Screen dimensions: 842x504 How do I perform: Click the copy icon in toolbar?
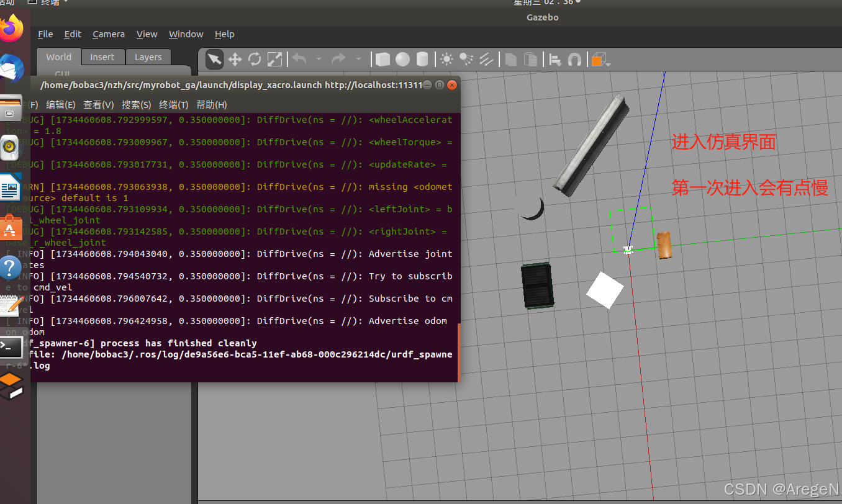point(510,59)
